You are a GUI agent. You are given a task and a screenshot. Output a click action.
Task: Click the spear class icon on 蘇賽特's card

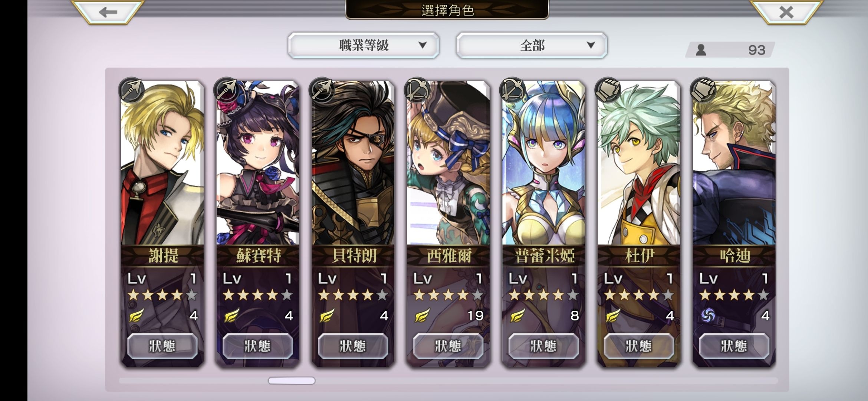tap(227, 90)
